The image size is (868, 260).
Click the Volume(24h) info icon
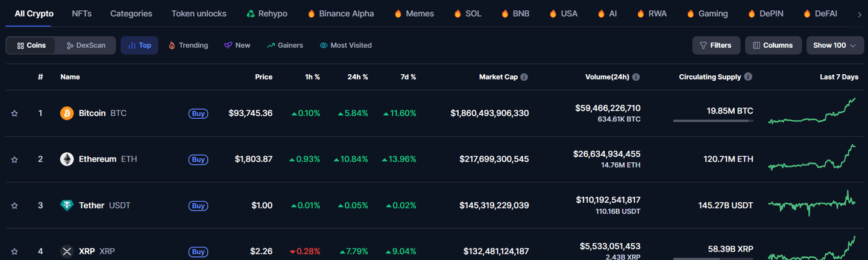[x=636, y=77]
